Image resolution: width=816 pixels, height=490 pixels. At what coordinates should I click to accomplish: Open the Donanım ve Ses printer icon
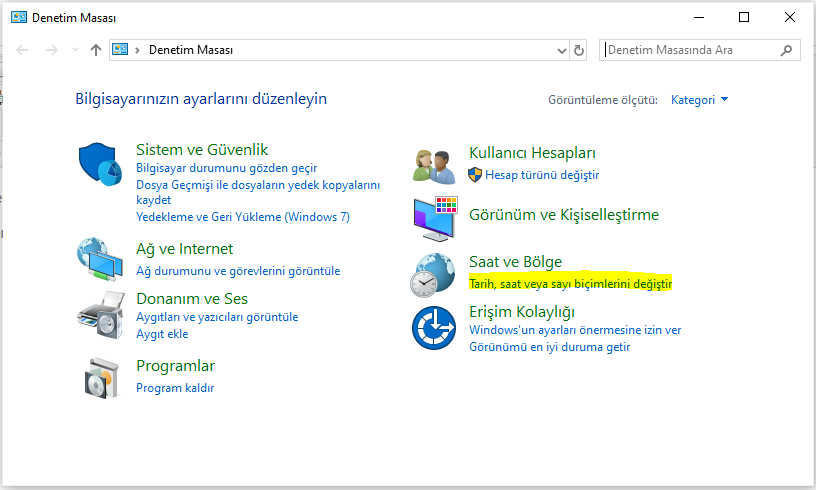tap(100, 315)
